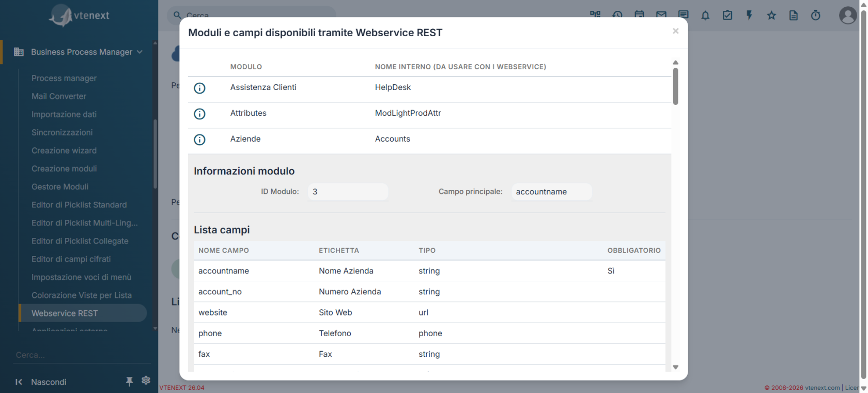Open Gestore Moduli in sidebar
This screenshot has height=393, width=868.
pos(60,187)
